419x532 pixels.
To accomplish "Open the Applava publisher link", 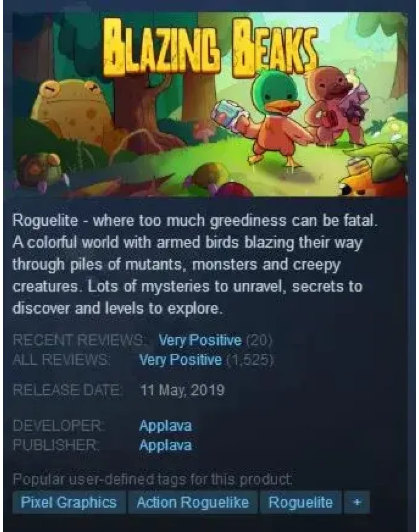I will [165, 445].
